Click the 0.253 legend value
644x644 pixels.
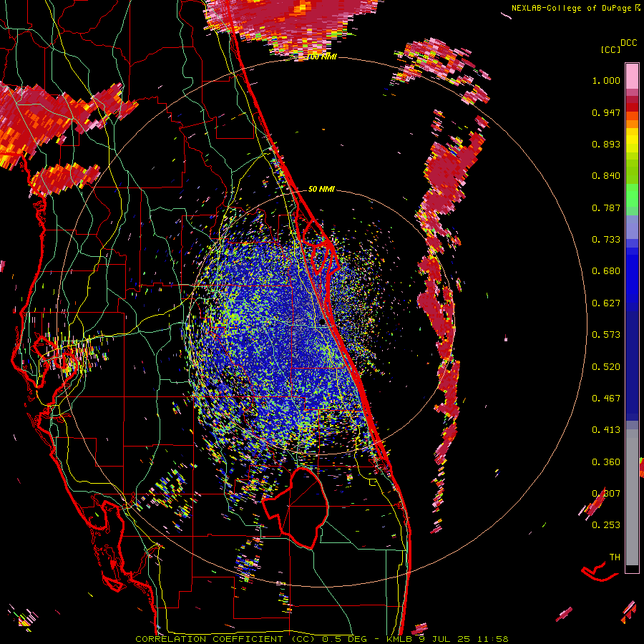[606, 525]
